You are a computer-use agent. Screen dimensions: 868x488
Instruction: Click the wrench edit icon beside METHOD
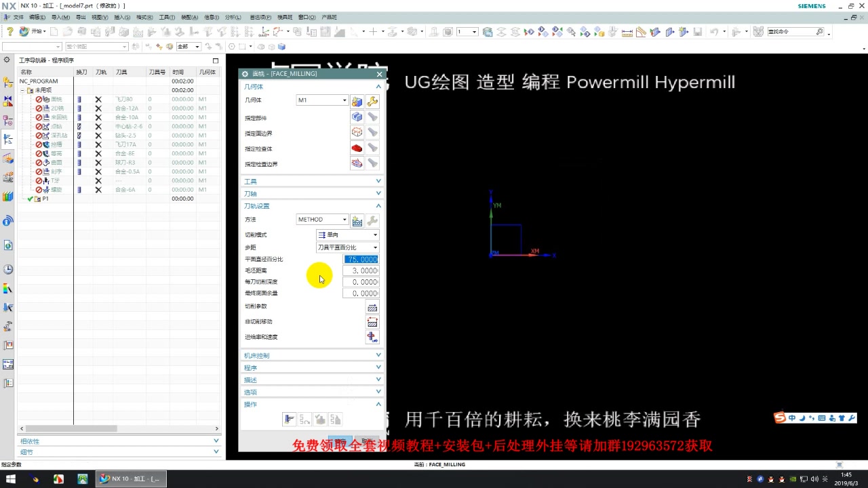372,219
